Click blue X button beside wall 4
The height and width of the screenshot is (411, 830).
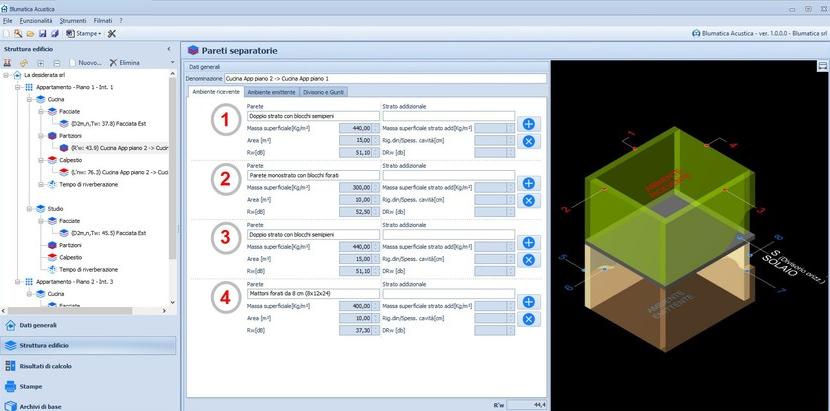coord(528,319)
